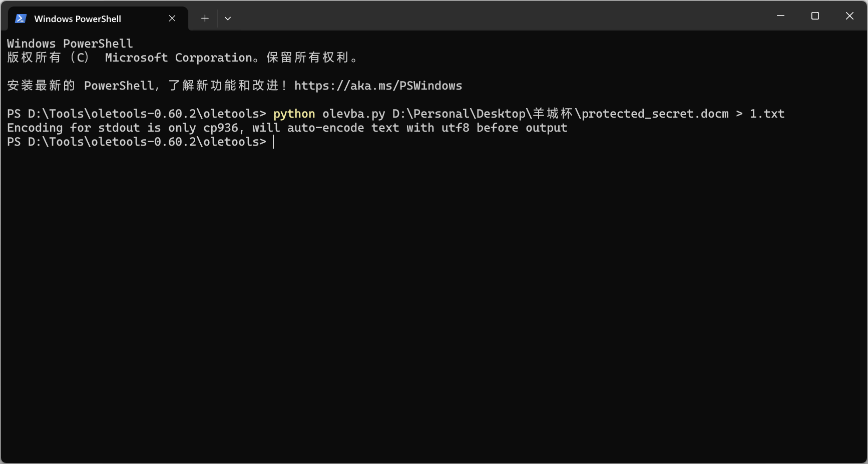Maximize the terminal window
Image resolution: width=868 pixels, height=464 pixels.
coord(815,16)
